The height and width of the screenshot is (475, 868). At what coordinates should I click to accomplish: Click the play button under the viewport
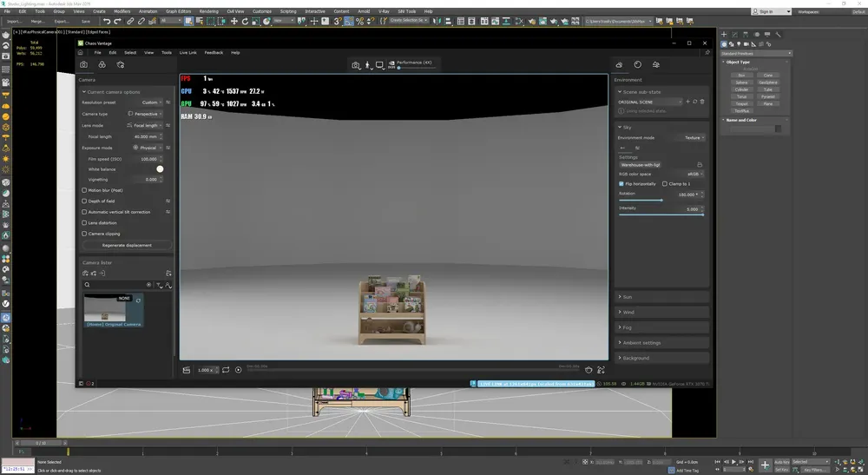pyautogui.click(x=238, y=370)
